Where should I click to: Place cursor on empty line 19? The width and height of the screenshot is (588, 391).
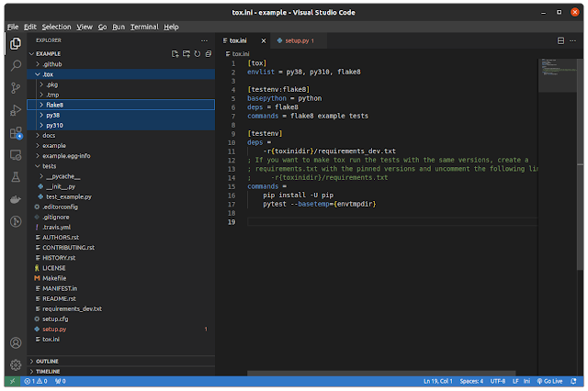click(392, 222)
